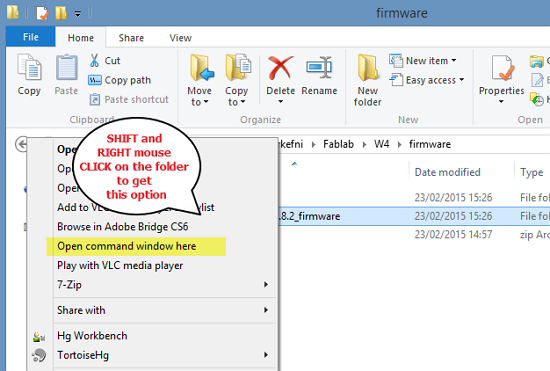Click the title bar folder icon
This screenshot has width=550, height=371.
click(13, 13)
